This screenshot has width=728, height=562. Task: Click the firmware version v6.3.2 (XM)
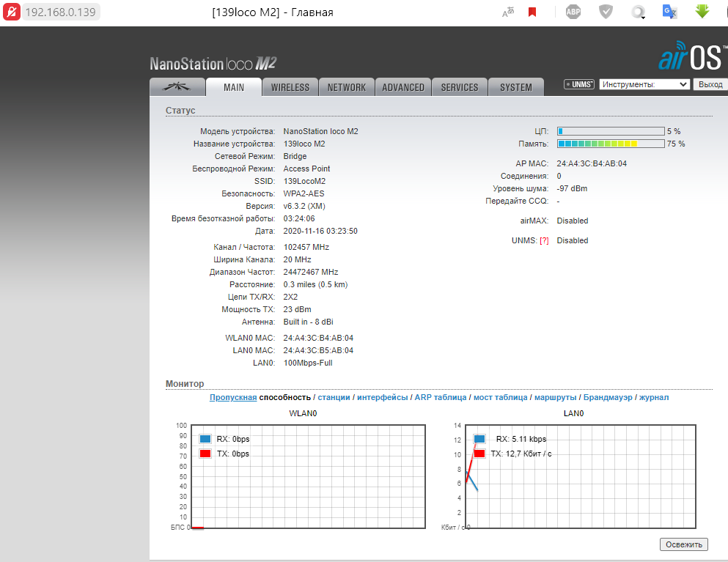click(304, 206)
